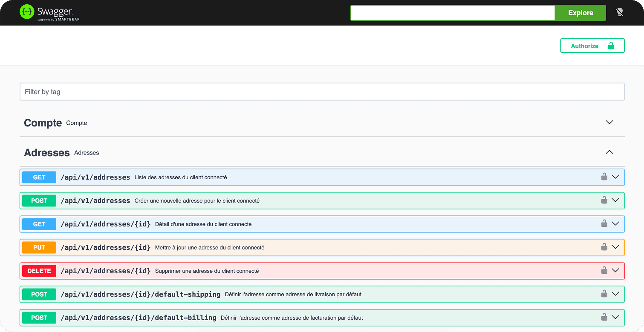
Task: Expand the GET /api/v1/addresses operation
Action: pyautogui.click(x=615, y=177)
